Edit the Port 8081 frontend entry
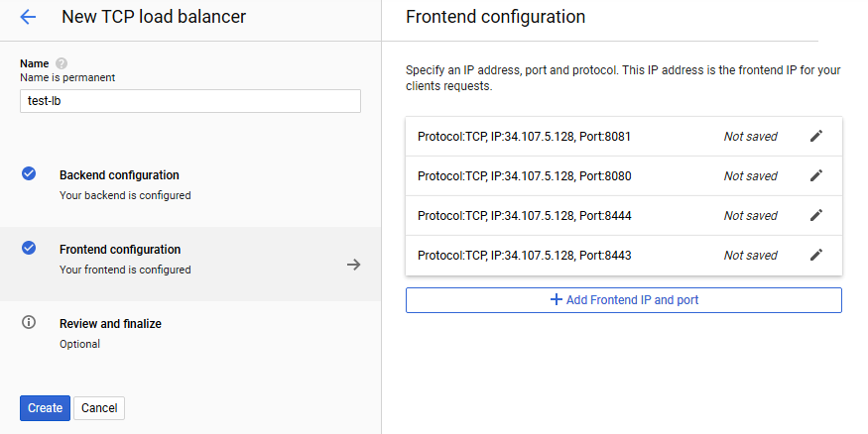Viewport: 868px width, 434px height. (815, 137)
